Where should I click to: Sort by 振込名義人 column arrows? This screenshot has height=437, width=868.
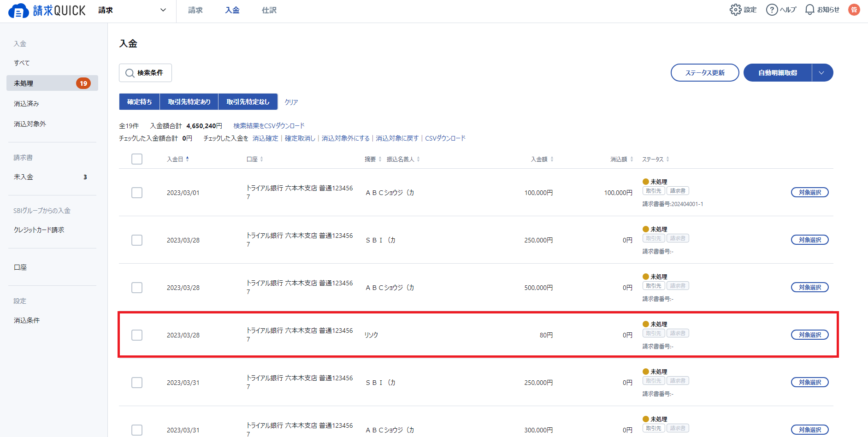418,159
